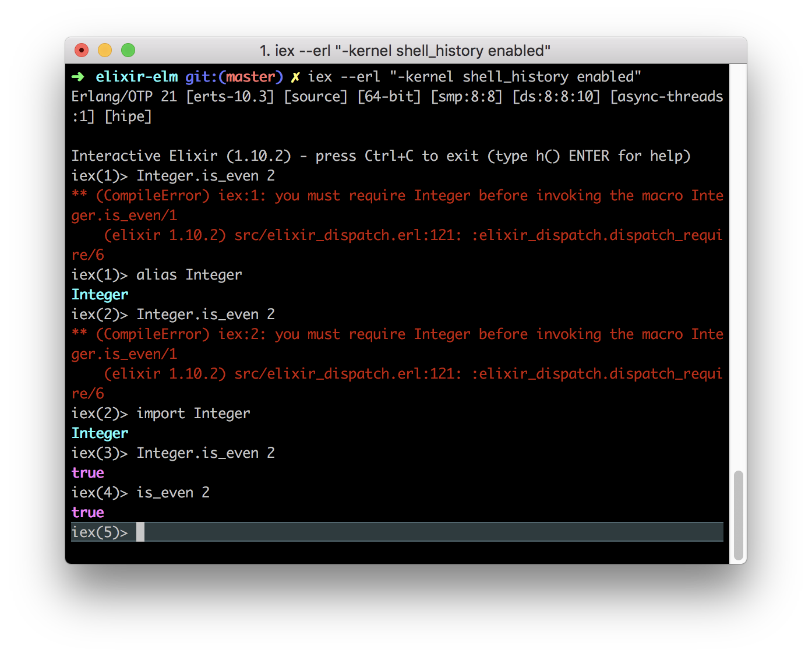This screenshot has width=812, height=657.
Task: Select the is_even 2 command on line four
Action: pos(172,492)
